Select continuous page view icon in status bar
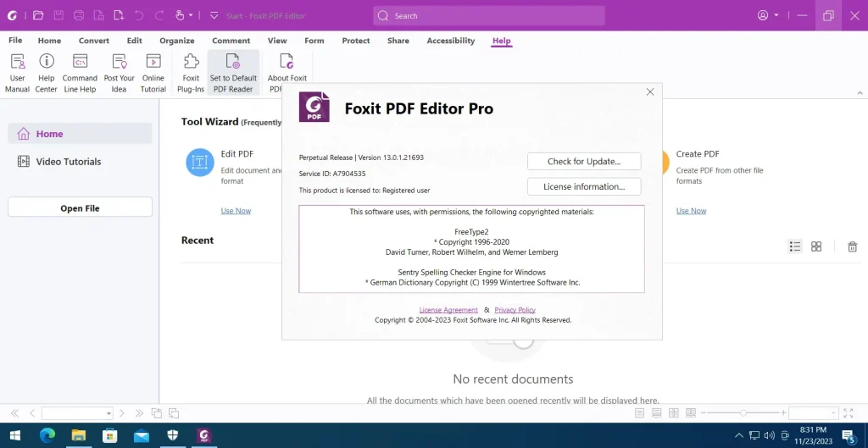Viewport: 868px width, 448px height. pyautogui.click(x=657, y=413)
